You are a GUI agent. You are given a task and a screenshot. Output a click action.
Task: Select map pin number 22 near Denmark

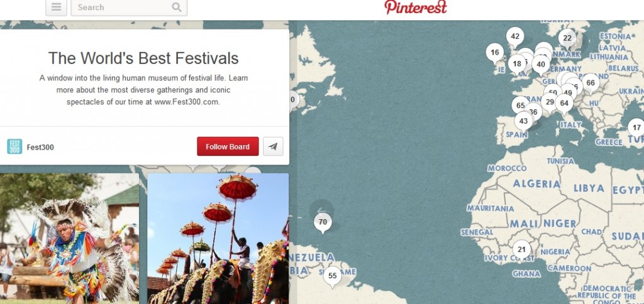(567, 38)
